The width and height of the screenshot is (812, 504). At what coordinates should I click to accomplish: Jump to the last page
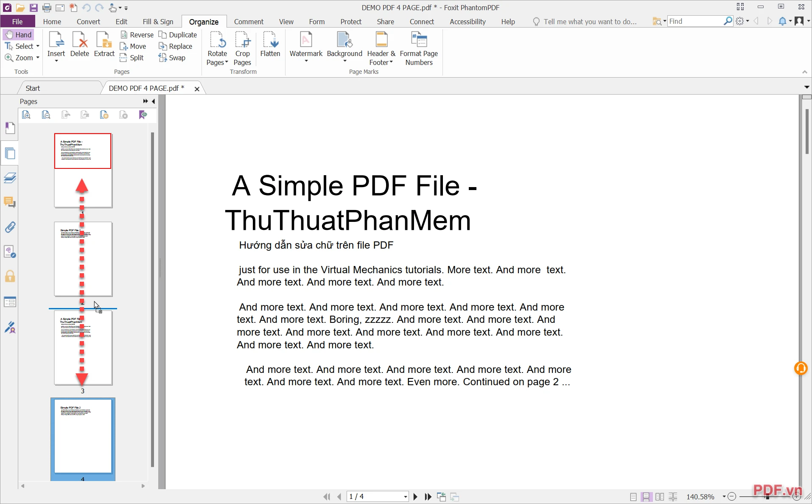click(x=428, y=497)
